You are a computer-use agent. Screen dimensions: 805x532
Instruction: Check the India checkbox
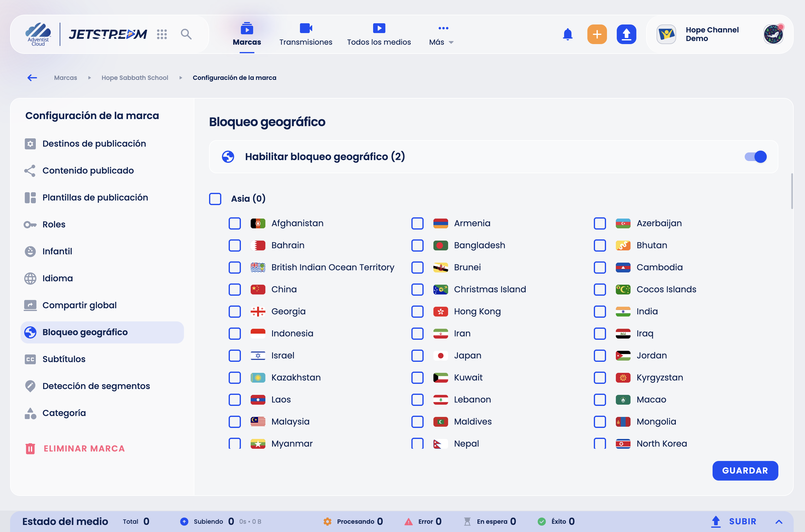pyautogui.click(x=600, y=312)
